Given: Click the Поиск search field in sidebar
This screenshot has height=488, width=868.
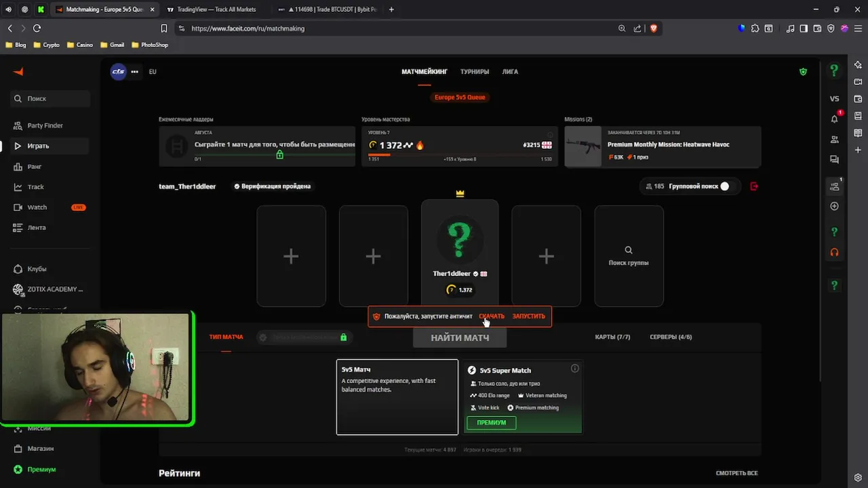Looking at the screenshot, I should [50, 98].
